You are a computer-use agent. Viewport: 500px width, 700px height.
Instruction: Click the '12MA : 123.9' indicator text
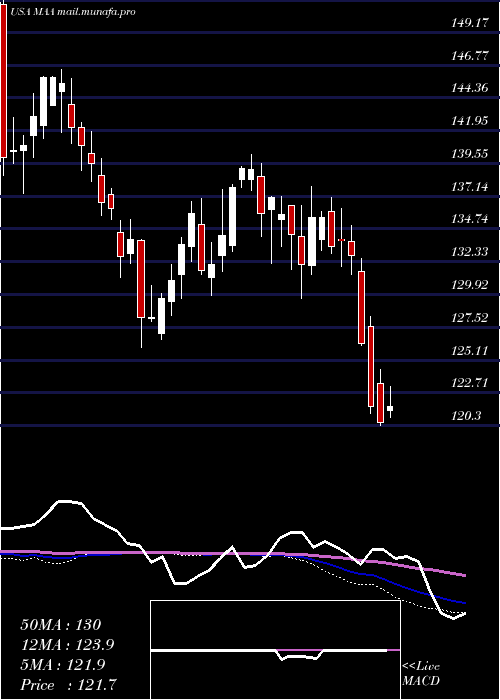tap(67, 645)
